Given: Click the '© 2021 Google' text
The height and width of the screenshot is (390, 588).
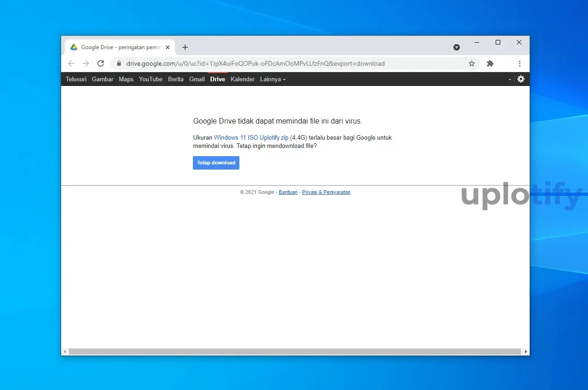Looking at the screenshot, I should point(257,192).
